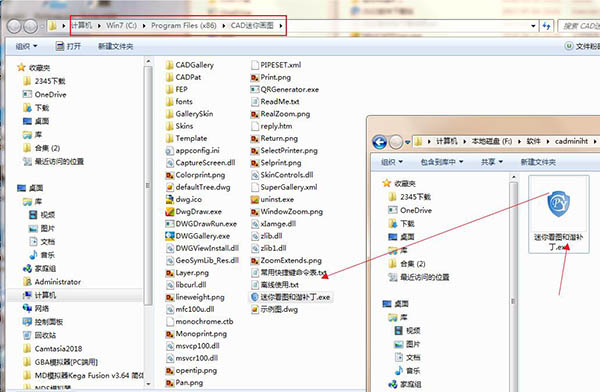Image resolution: width=600 pixels, height=392 pixels.
Task: Select the monochrome.ctb file
Action: (x=200, y=322)
